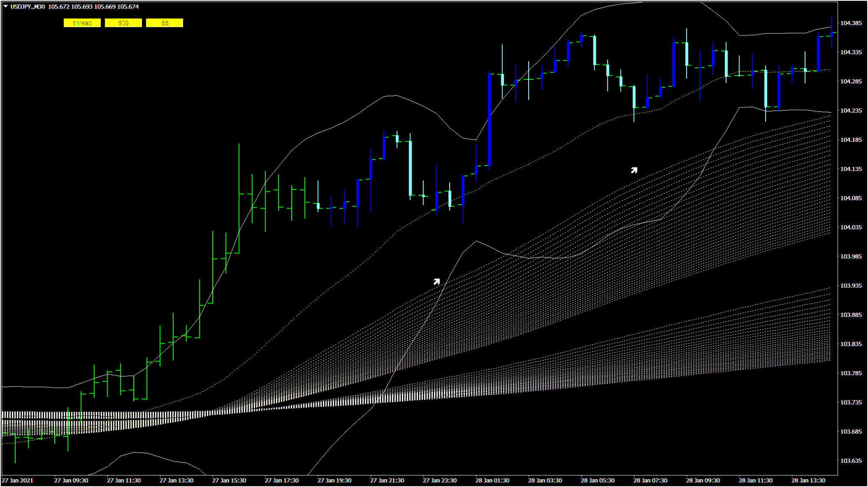
Task: Click the '27 Jan 15:30' time label
Action: pos(229,480)
